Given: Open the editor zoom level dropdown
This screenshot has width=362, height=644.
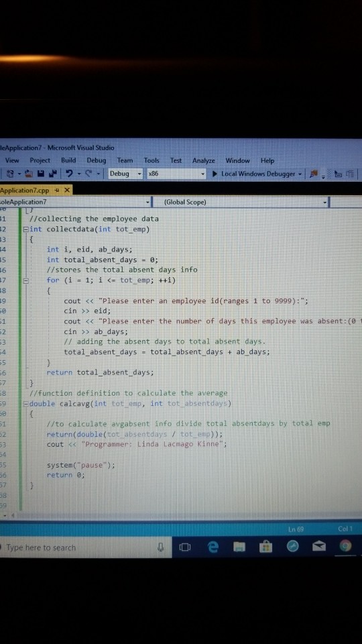Looking at the screenshot, I should 6,515.
